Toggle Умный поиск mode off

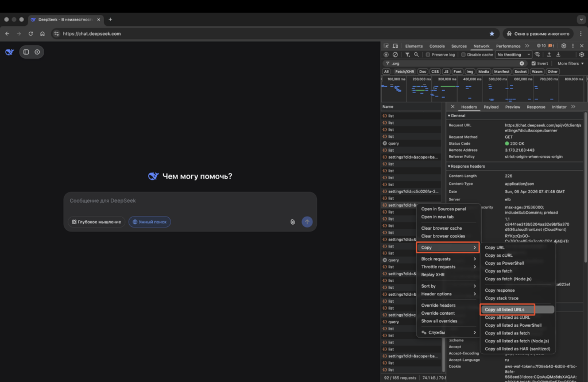coord(150,222)
